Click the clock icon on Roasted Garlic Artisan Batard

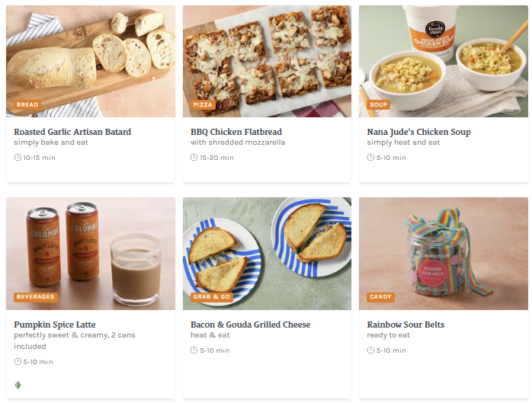click(x=18, y=158)
